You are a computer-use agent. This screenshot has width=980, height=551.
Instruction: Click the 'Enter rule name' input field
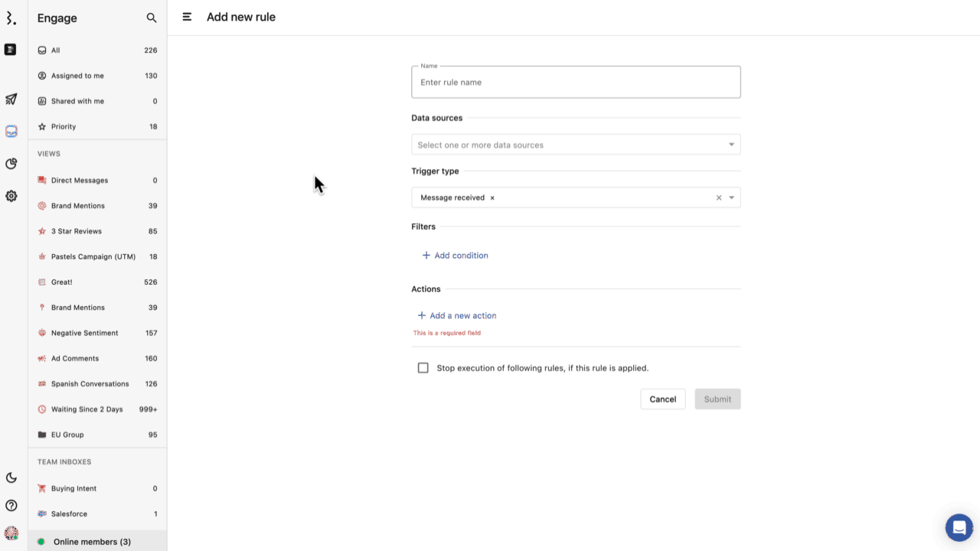point(576,82)
